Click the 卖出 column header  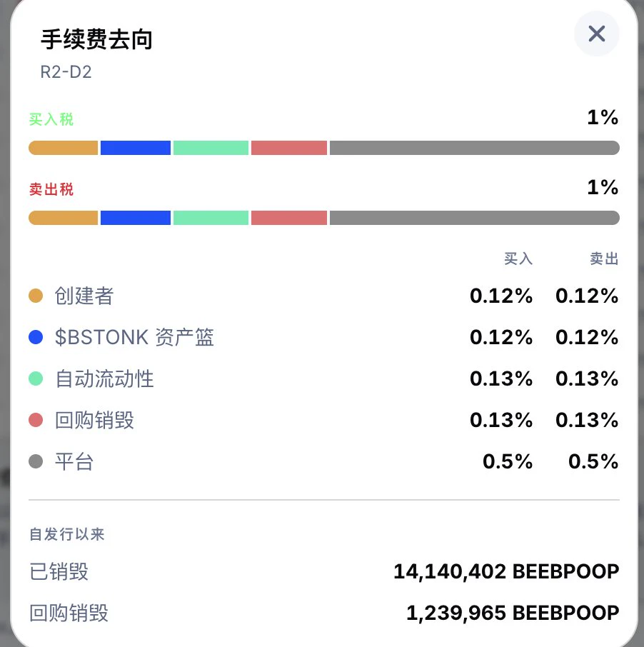click(x=604, y=259)
